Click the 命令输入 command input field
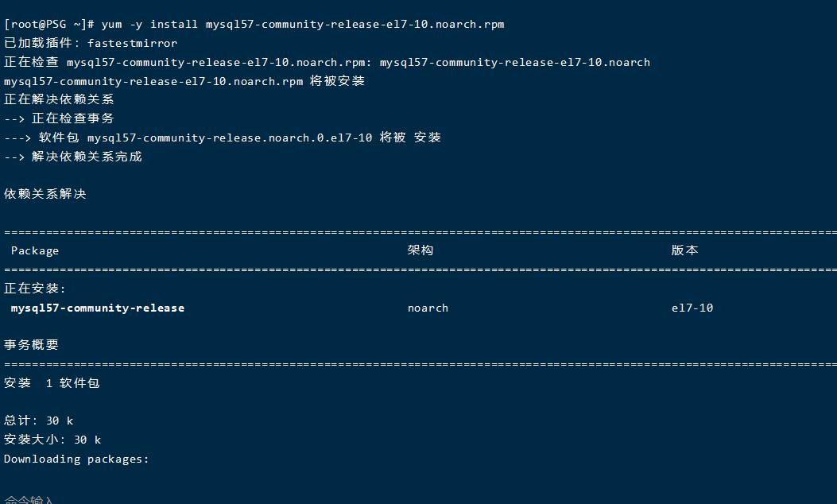 click(x=29, y=500)
